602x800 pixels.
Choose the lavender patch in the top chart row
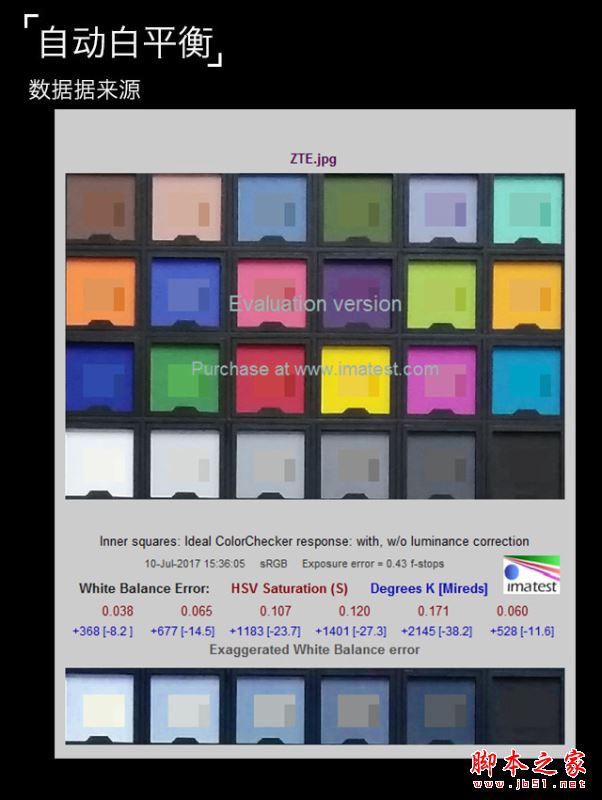tap(443, 208)
